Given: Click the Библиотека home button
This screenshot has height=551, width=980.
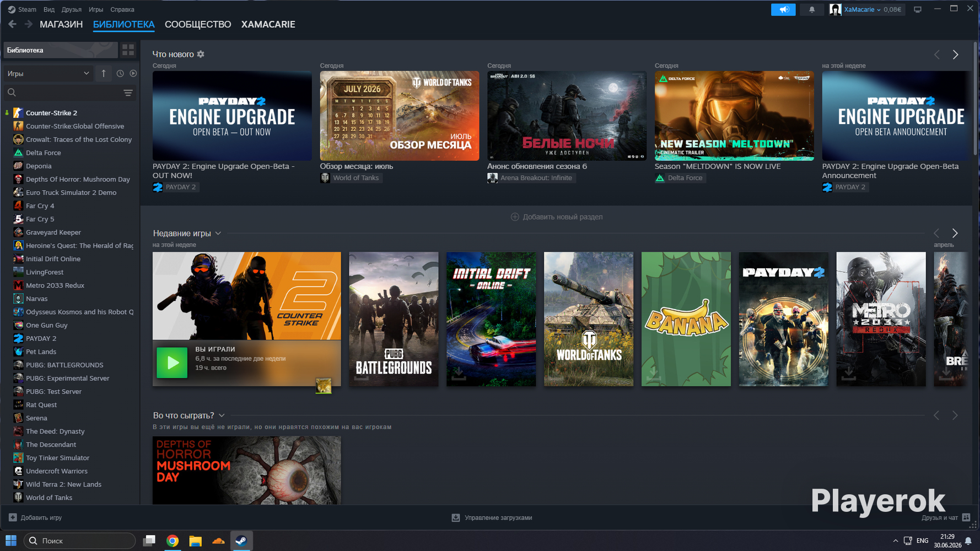Looking at the screenshot, I should point(60,50).
